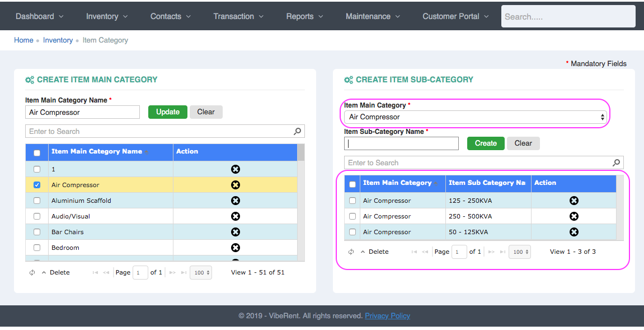Remove the 50 - 125KVA row with its delete icon
The height and width of the screenshot is (330, 644).
[x=574, y=232]
